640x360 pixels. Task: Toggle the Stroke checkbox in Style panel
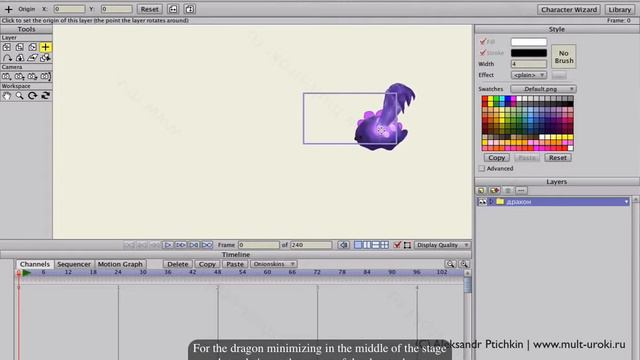(483, 53)
